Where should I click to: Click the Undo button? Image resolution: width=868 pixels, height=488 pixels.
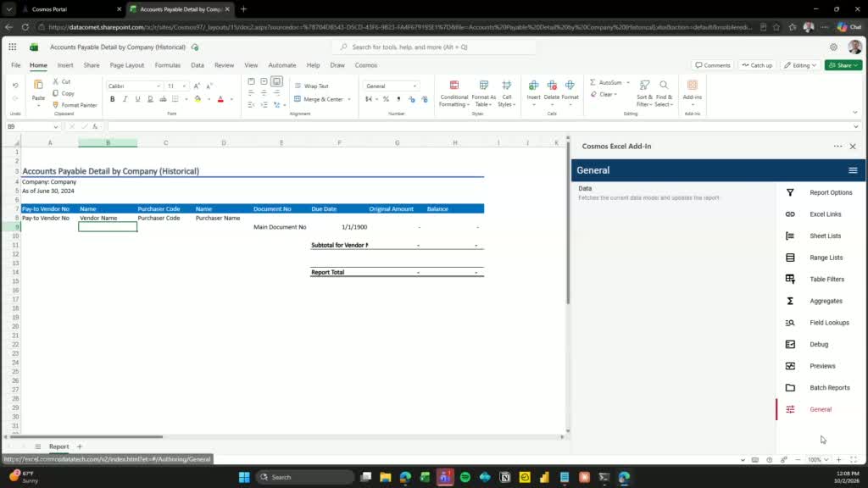click(15, 86)
